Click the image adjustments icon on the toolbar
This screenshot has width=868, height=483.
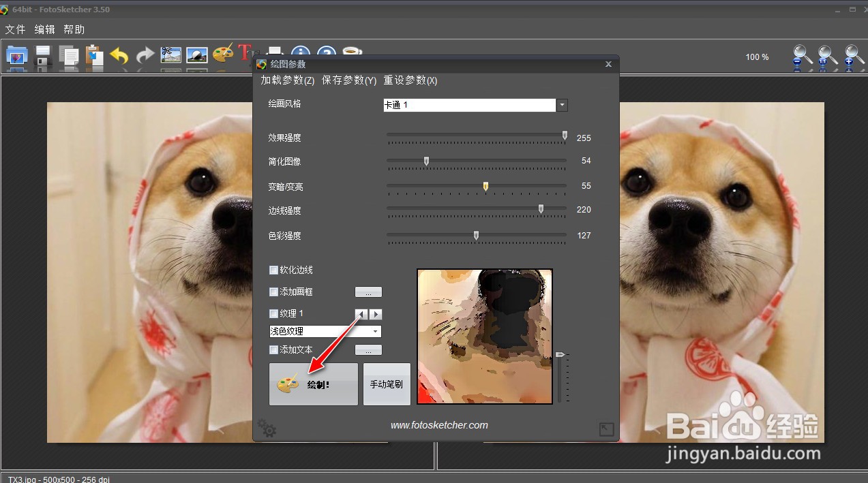[x=196, y=54]
